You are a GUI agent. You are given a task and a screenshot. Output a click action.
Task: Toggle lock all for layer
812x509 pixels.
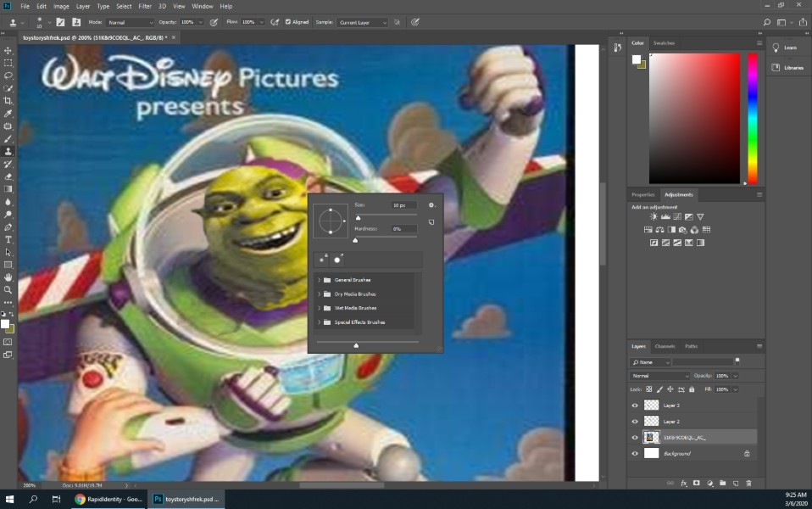(692, 389)
